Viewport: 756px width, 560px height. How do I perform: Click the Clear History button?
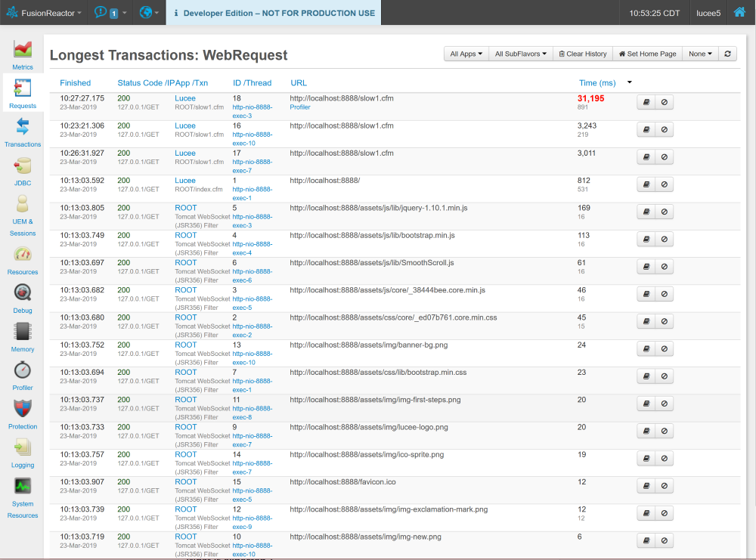(582, 54)
